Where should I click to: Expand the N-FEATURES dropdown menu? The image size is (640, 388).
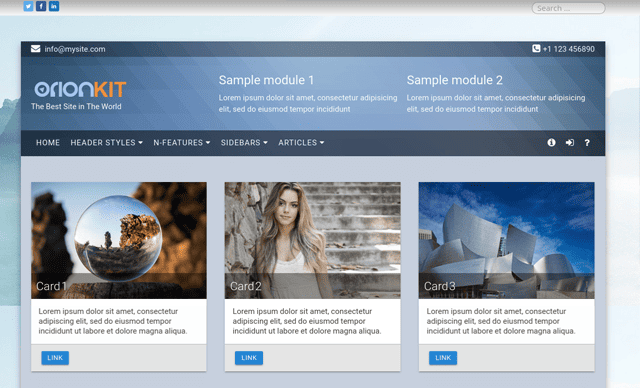(182, 143)
